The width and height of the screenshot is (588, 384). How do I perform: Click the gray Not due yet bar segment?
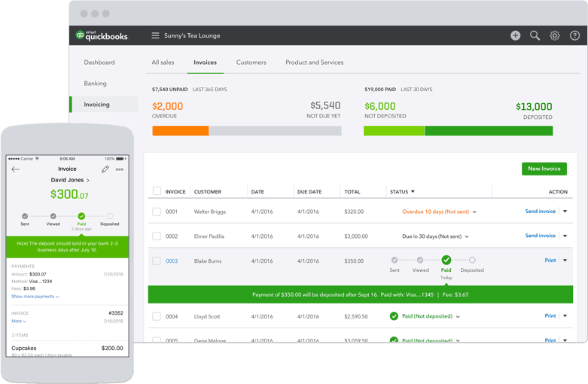point(276,130)
